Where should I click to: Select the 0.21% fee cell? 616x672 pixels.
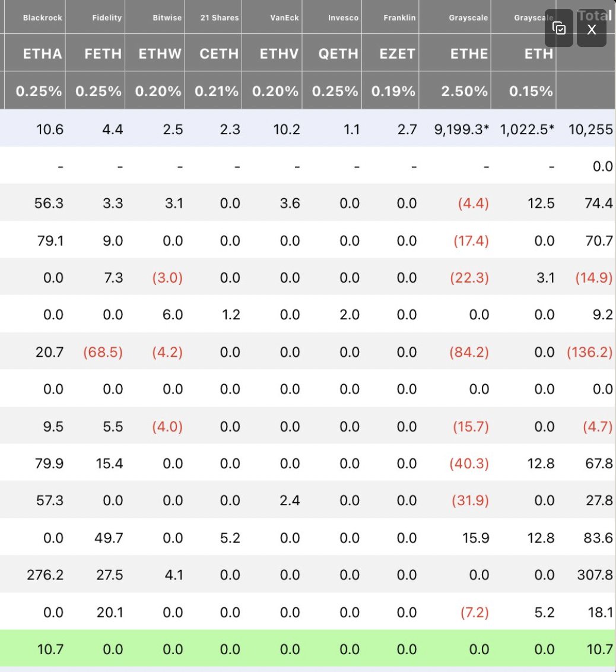pyautogui.click(x=217, y=91)
